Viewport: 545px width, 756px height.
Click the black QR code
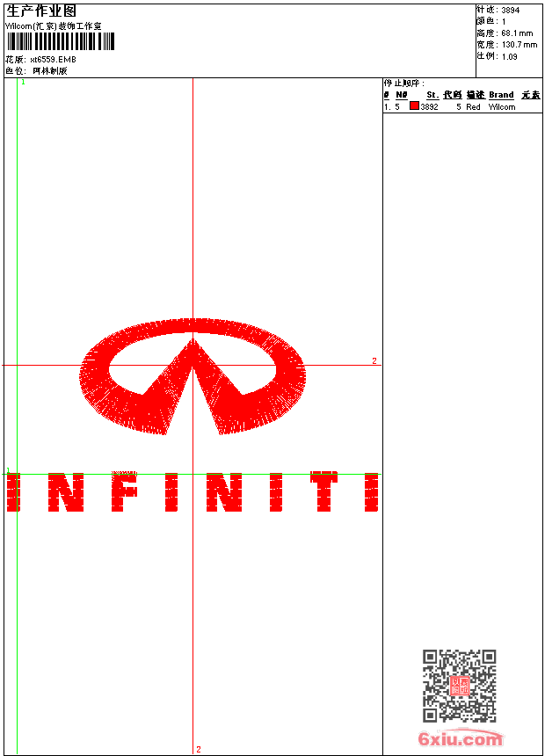pyautogui.click(x=460, y=686)
